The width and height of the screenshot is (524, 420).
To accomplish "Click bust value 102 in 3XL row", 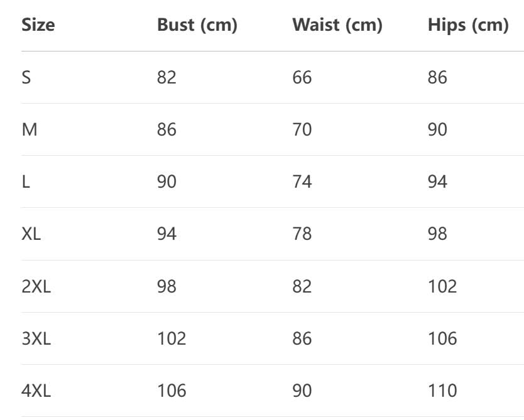I will coord(172,338).
